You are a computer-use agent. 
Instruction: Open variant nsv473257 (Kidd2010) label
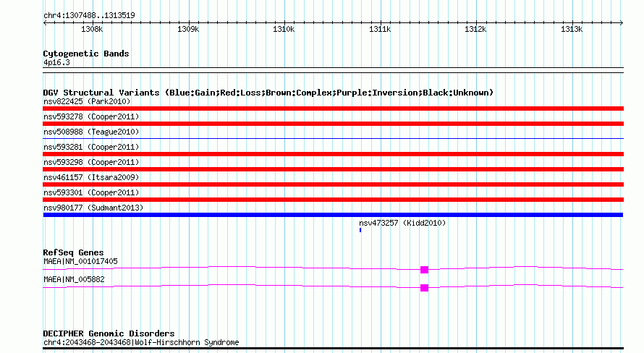tap(402, 224)
